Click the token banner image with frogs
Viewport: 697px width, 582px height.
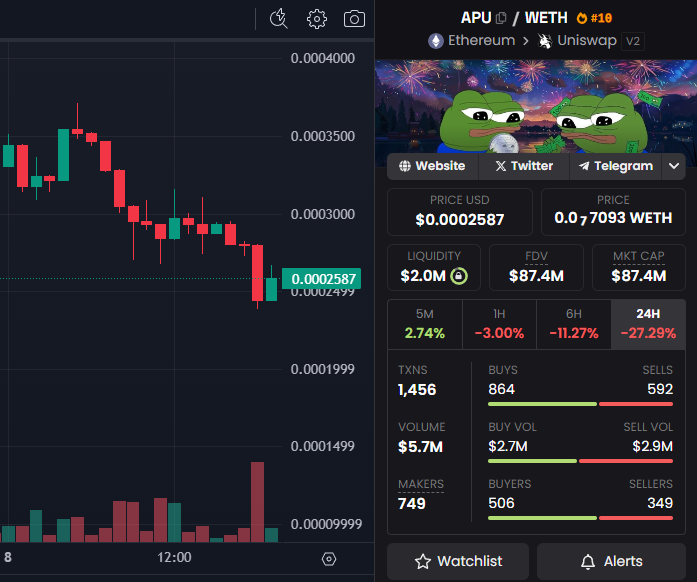coord(536,107)
